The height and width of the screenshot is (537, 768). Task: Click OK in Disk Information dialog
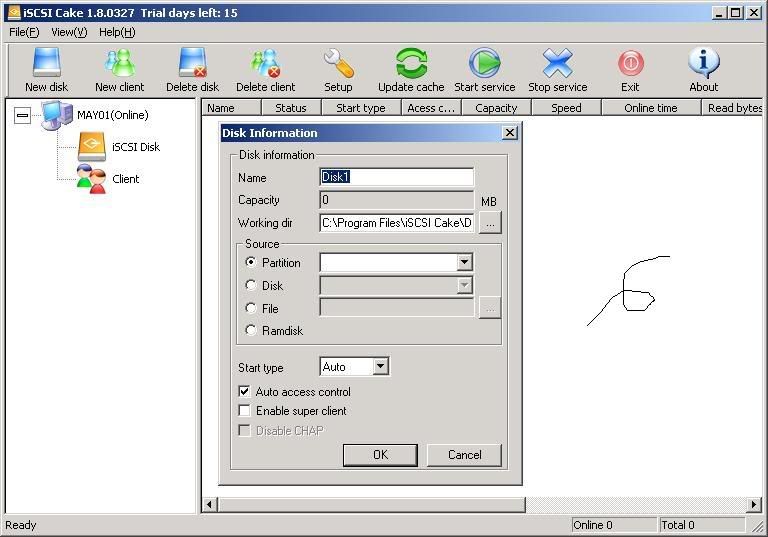pyautogui.click(x=380, y=455)
